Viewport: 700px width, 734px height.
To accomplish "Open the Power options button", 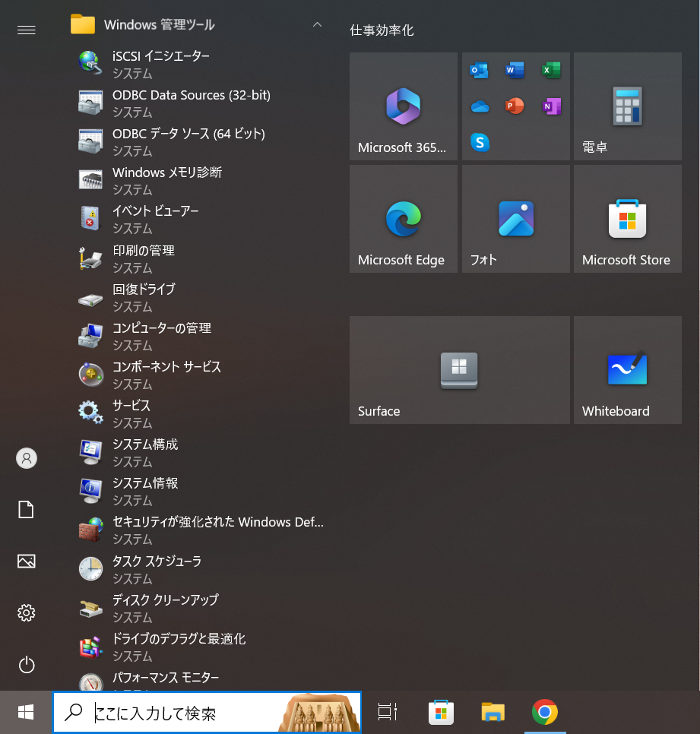I will click(27, 665).
